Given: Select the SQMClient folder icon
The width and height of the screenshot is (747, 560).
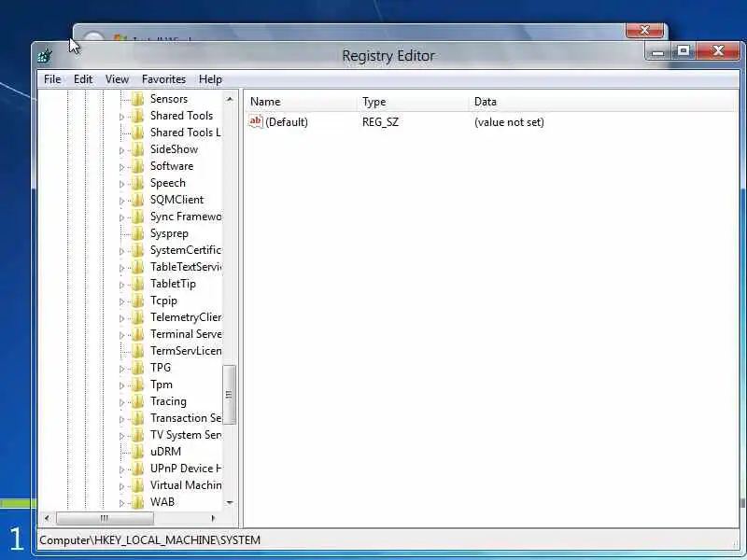Looking at the screenshot, I should pyautogui.click(x=137, y=200).
